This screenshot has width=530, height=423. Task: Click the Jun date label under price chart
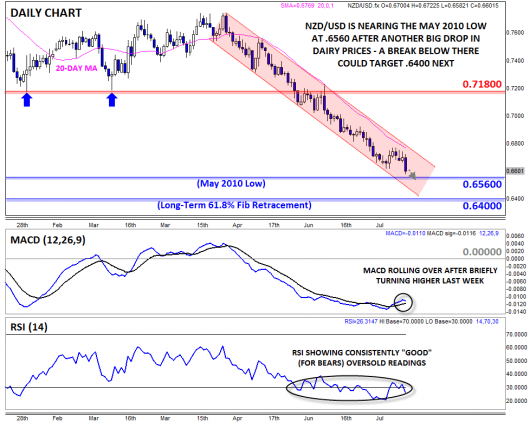[x=308, y=225]
